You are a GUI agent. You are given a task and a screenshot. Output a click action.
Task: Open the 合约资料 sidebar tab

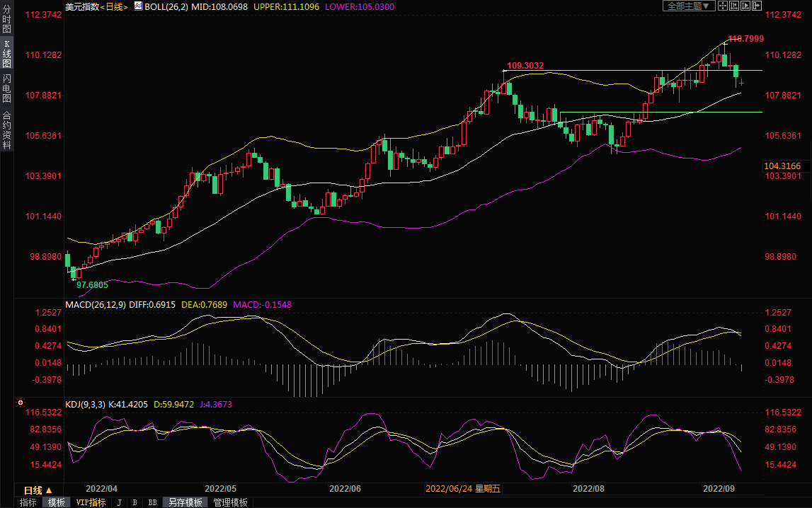[6, 129]
